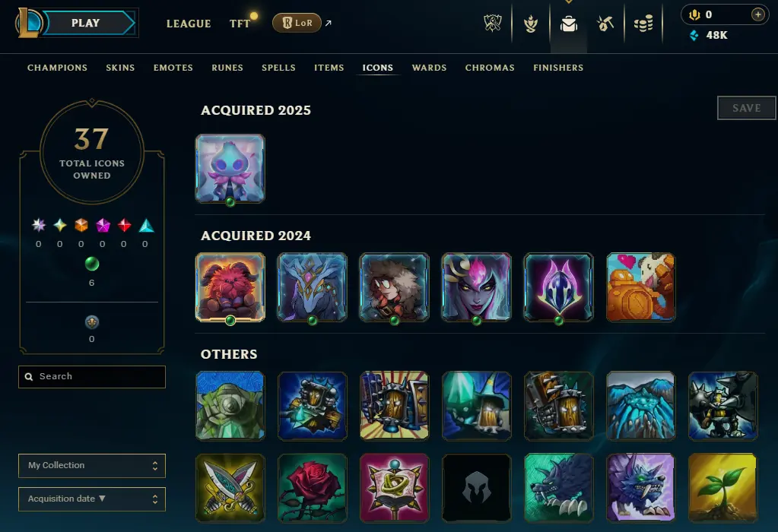
Task: Switch to the Champions tab
Action: click(x=57, y=68)
